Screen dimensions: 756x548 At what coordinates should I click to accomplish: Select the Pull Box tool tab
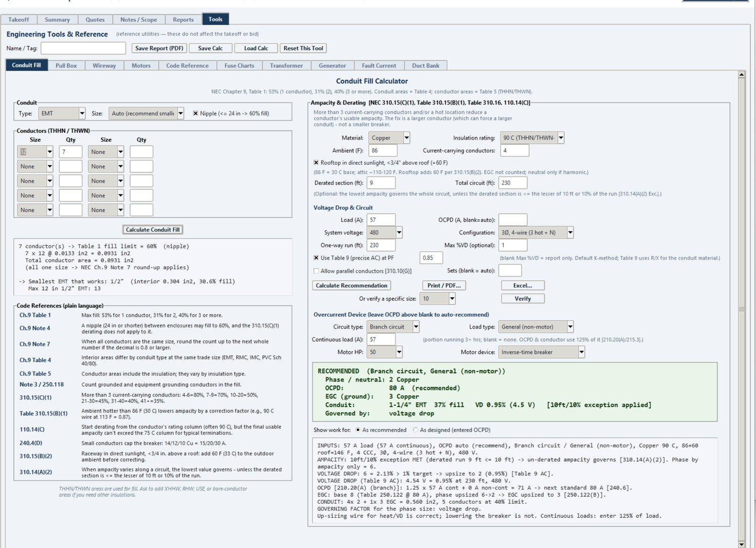66,66
